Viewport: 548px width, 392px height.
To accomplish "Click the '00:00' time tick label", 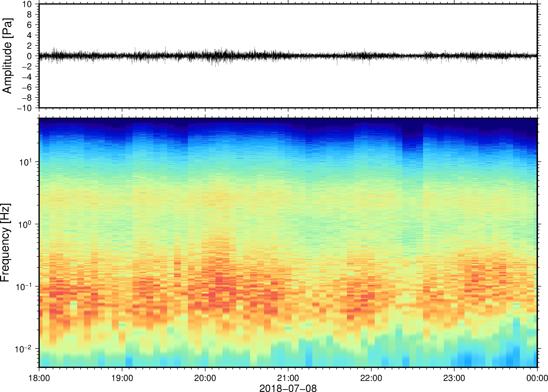I will pyautogui.click(x=537, y=378).
